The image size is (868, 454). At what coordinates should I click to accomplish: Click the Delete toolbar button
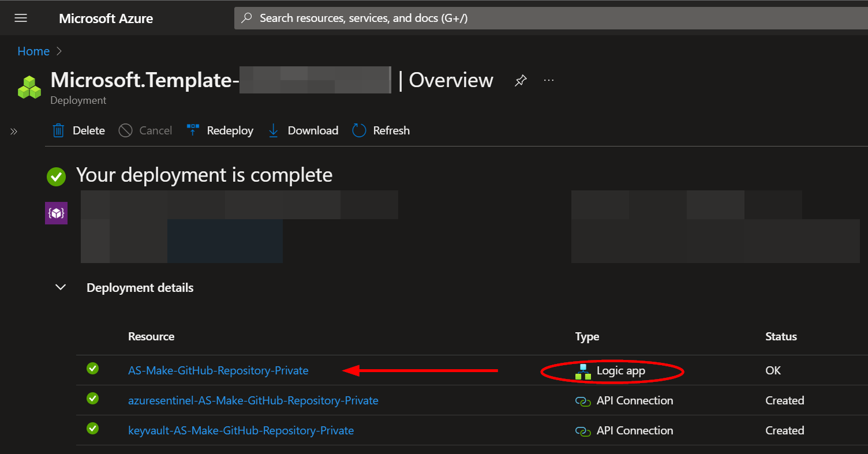point(78,130)
